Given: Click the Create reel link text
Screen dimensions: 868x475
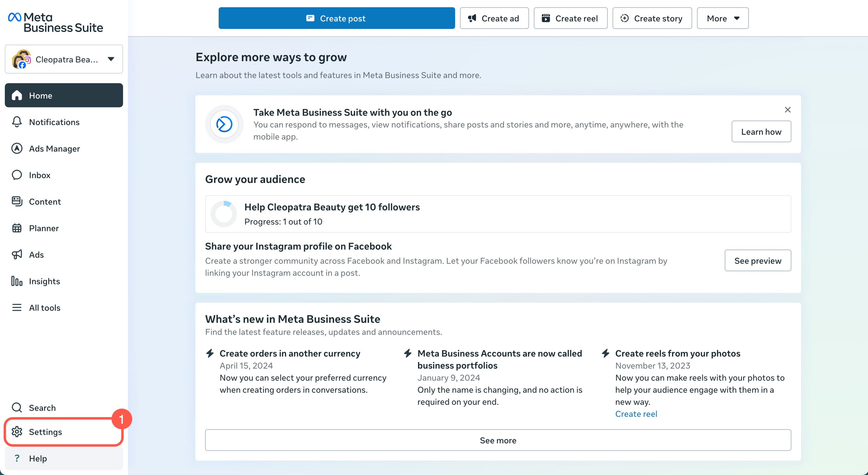Looking at the screenshot, I should coord(636,414).
